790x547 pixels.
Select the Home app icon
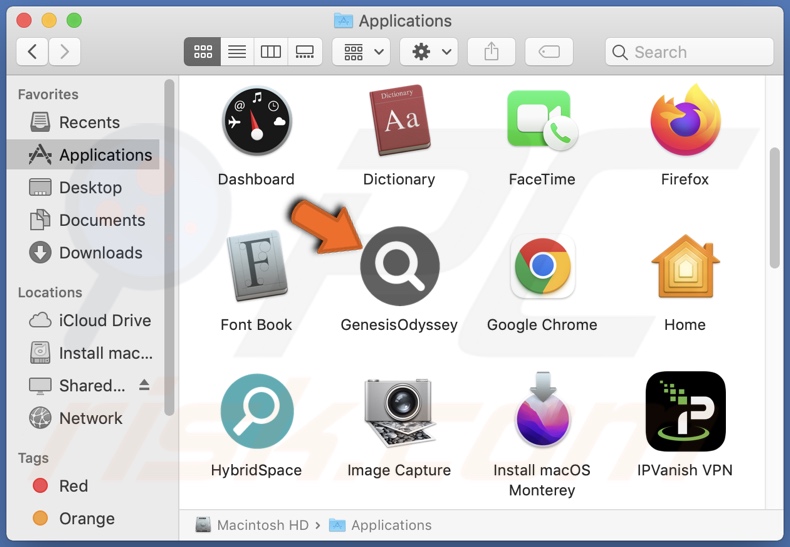point(685,266)
